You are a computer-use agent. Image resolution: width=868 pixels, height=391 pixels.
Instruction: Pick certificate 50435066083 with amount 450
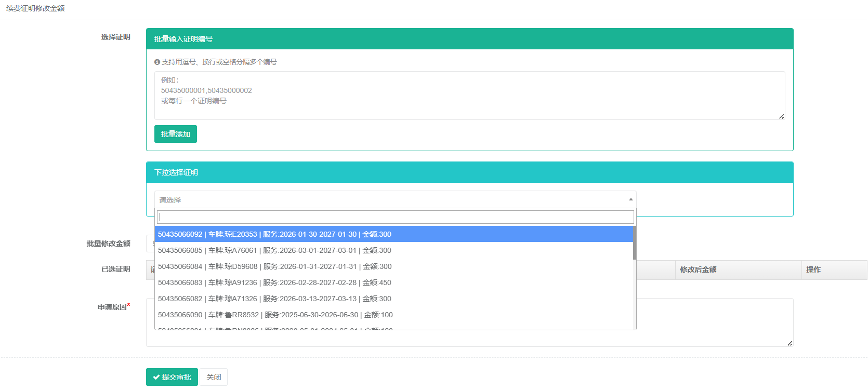(x=274, y=282)
